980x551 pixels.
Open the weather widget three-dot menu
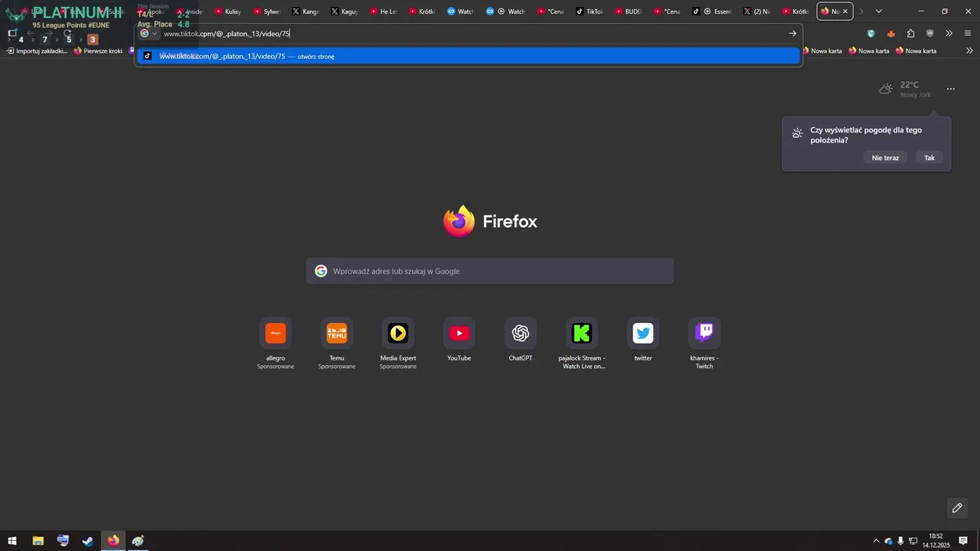[951, 89]
